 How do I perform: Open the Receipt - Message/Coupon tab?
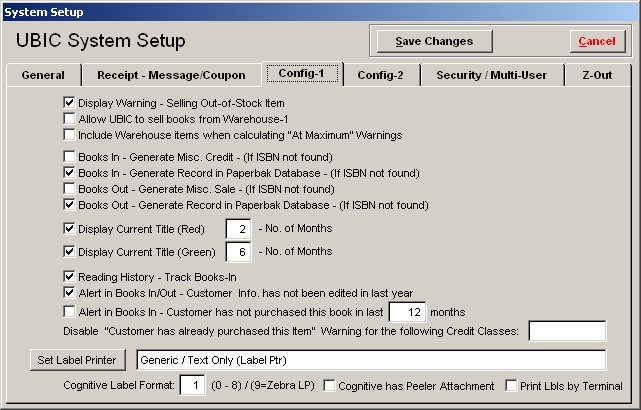172,75
